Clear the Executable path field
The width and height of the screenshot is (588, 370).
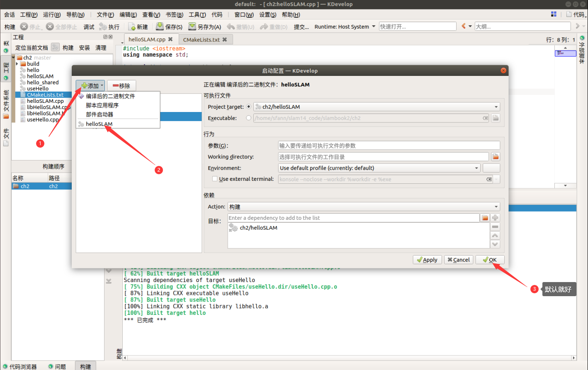(x=485, y=118)
